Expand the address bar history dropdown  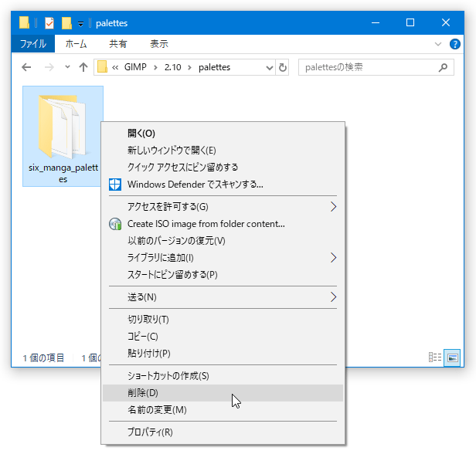click(x=269, y=67)
